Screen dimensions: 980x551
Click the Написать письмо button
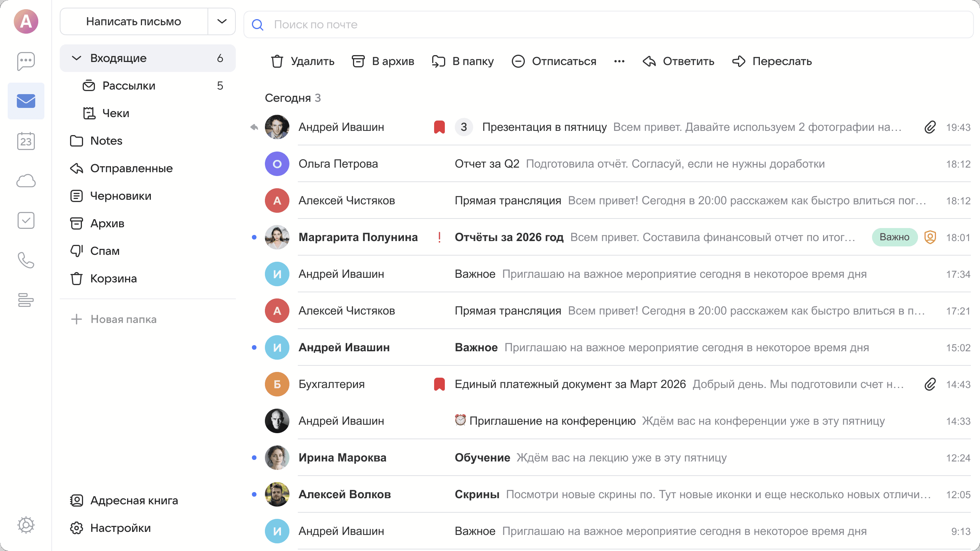(134, 21)
